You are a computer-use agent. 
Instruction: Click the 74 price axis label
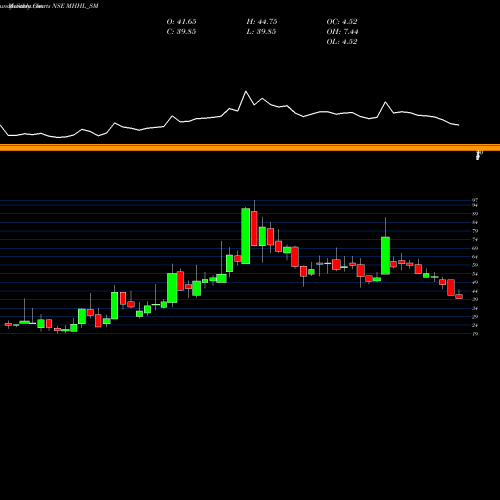click(x=475, y=240)
